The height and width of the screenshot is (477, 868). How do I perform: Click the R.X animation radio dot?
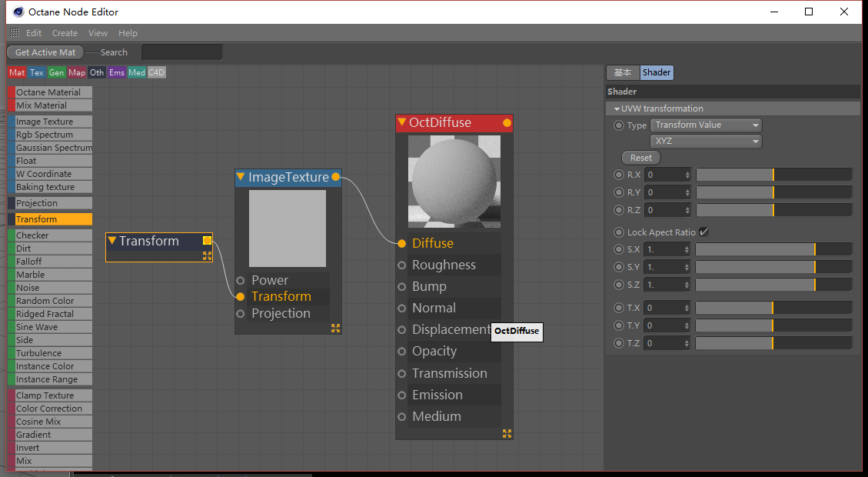619,175
